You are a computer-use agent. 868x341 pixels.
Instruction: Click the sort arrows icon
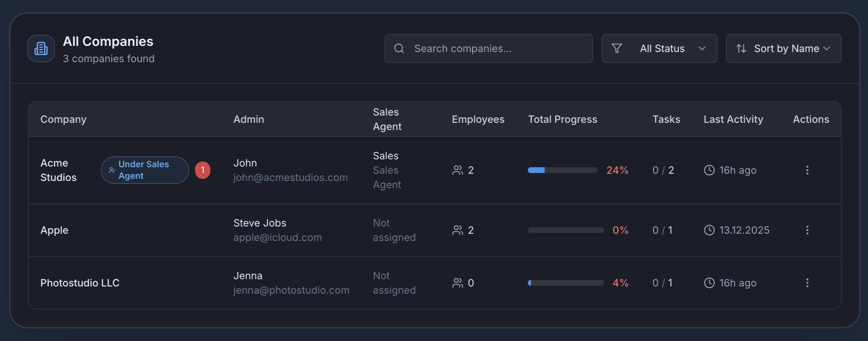[x=741, y=48]
